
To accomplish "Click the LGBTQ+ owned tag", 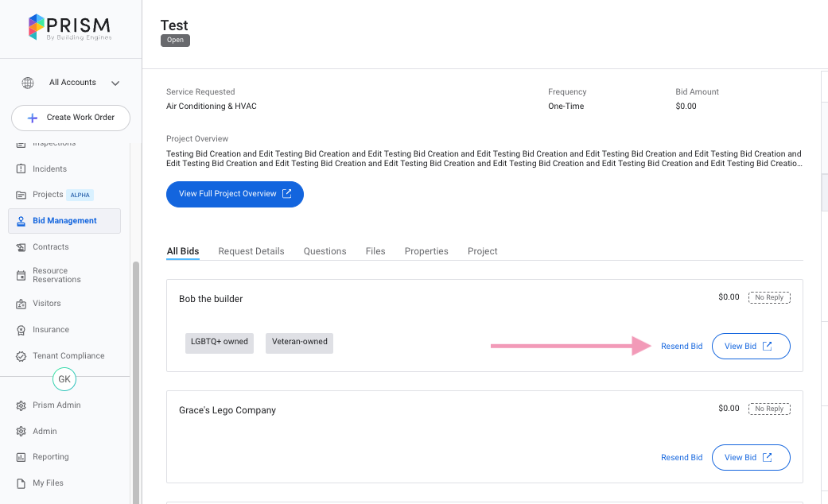I will 220,343.
